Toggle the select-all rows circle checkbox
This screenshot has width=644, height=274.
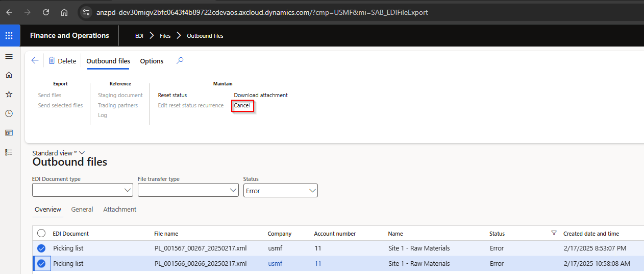click(41, 233)
